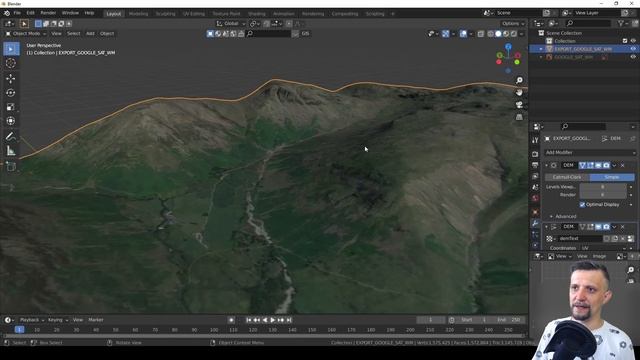Viewport: 640px width, 360px height.
Task: Jump to the timeline start frame
Action: pos(249,320)
